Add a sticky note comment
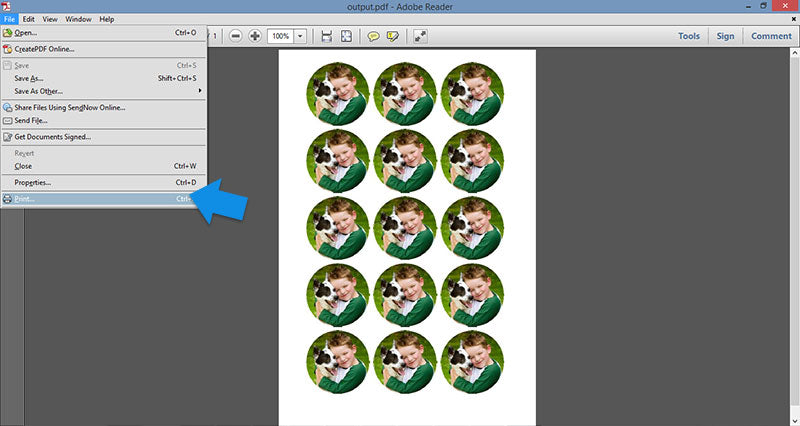 click(x=372, y=36)
